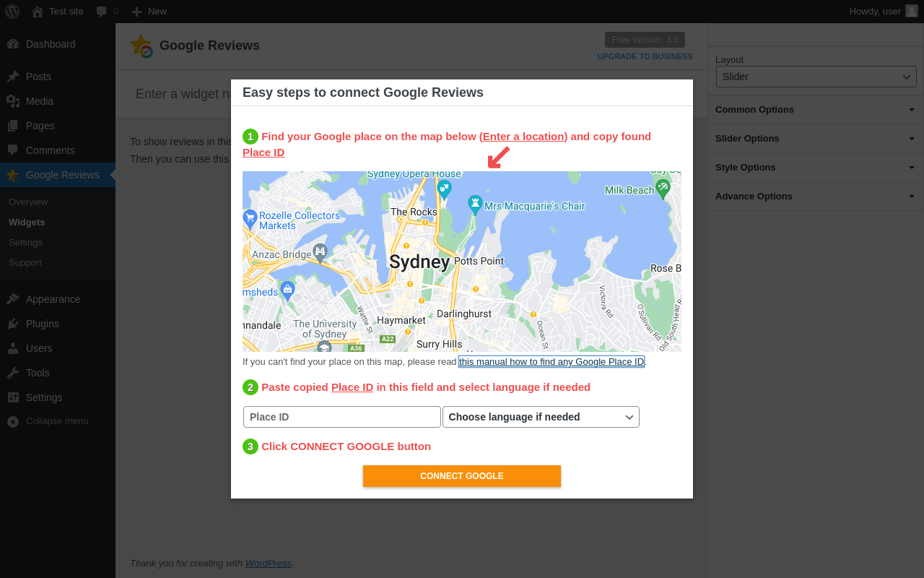The width and height of the screenshot is (924, 578).
Task: Go to the Overview submenu
Action: click(28, 202)
